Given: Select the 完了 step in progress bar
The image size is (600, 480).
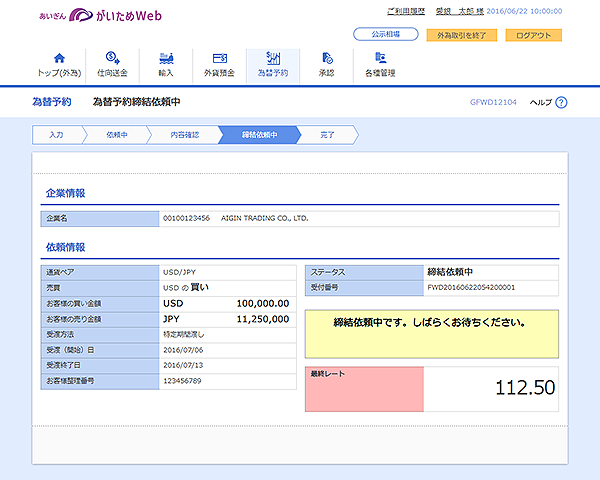Looking at the screenshot, I should click(x=327, y=135).
